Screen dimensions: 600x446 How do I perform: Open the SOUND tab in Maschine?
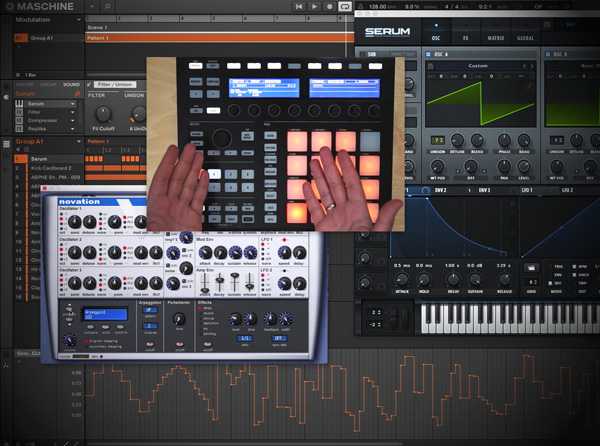pyautogui.click(x=72, y=85)
